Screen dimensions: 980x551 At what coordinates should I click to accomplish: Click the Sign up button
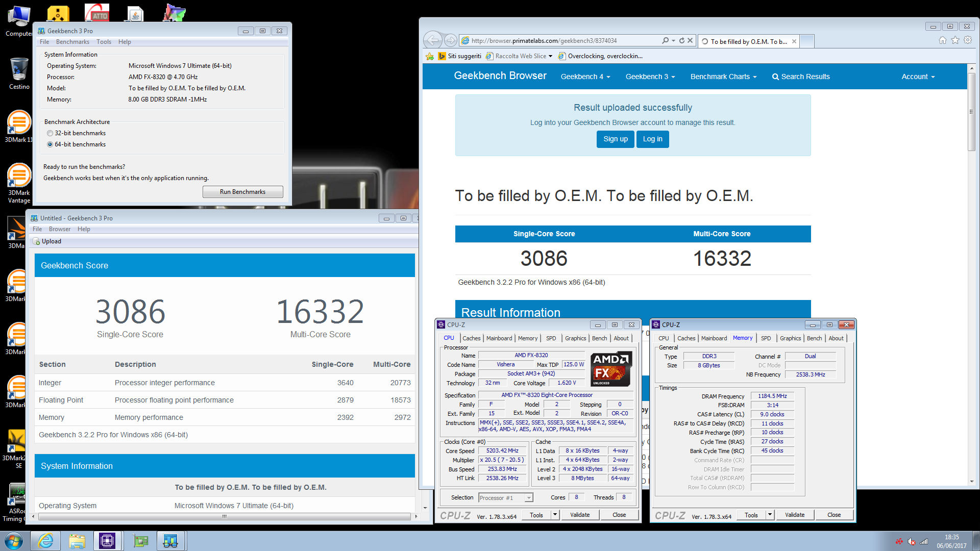coord(616,139)
